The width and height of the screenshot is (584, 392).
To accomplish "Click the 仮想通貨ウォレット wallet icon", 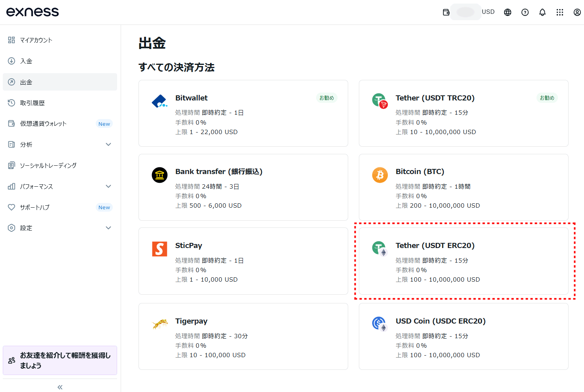I will (11, 123).
